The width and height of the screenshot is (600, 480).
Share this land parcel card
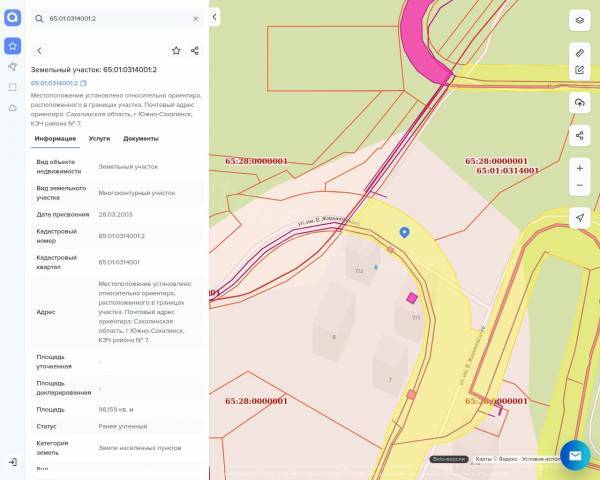click(194, 50)
